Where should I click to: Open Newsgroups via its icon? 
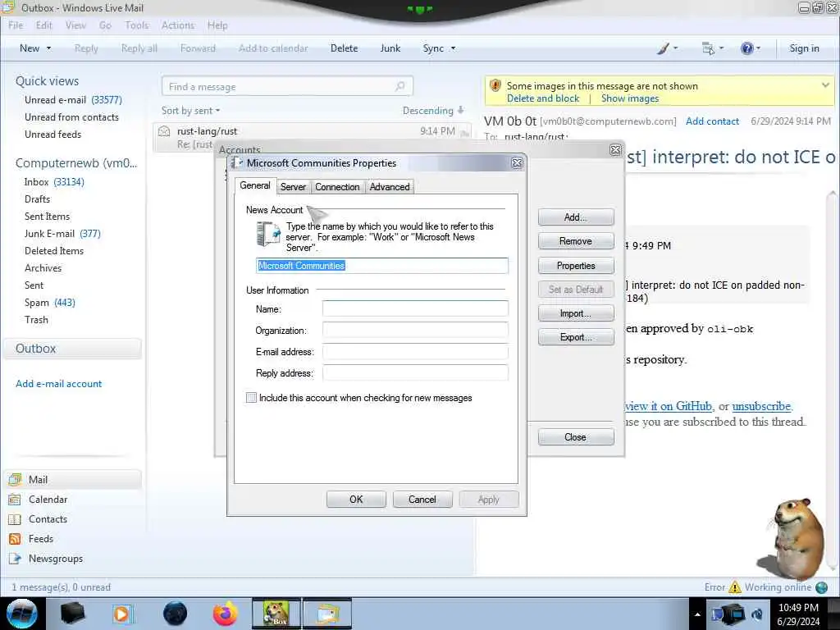[x=15, y=559]
